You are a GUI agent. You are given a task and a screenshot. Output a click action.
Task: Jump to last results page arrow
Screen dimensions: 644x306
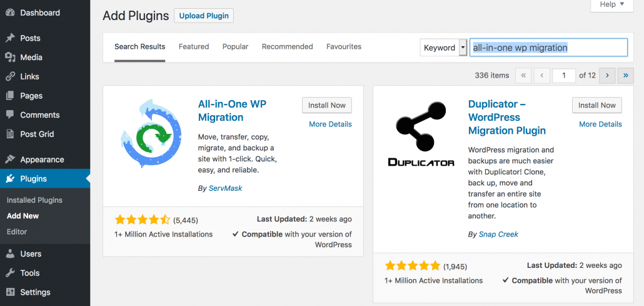625,76
